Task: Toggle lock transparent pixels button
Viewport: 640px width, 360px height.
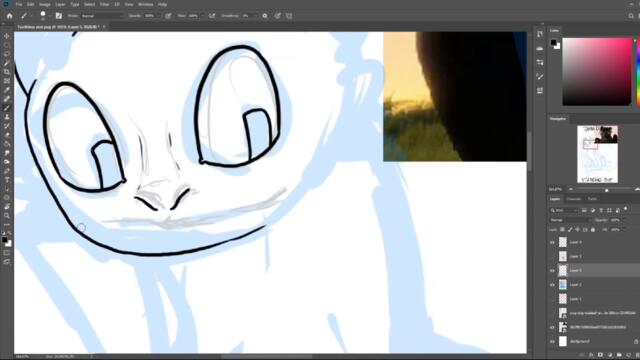Action: [x=562, y=230]
